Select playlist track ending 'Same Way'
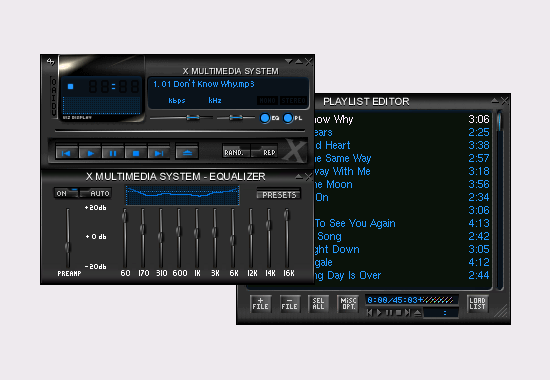The height and width of the screenshot is (380, 550). (x=401, y=158)
